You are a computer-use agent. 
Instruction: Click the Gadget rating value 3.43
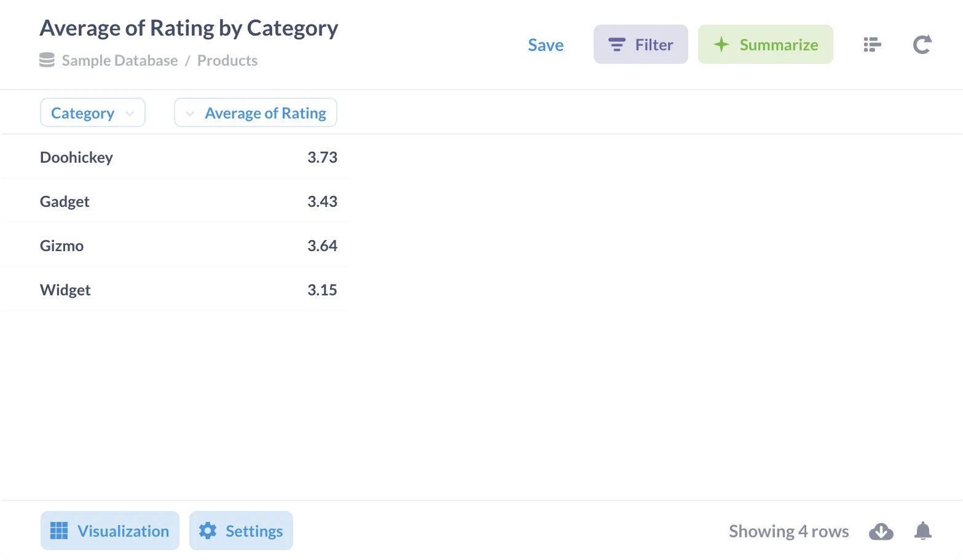click(x=322, y=201)
